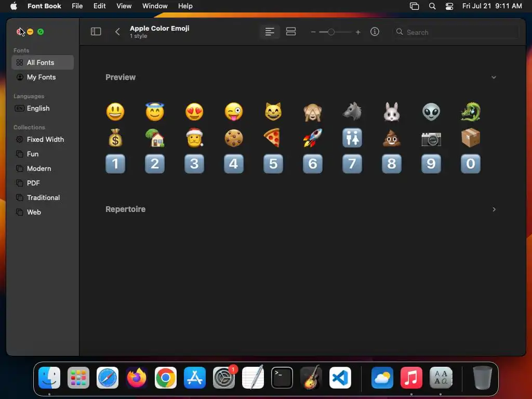Click the pizza slice emoji
The width and height of the screenshot is (532, 399).
(273, 138)
